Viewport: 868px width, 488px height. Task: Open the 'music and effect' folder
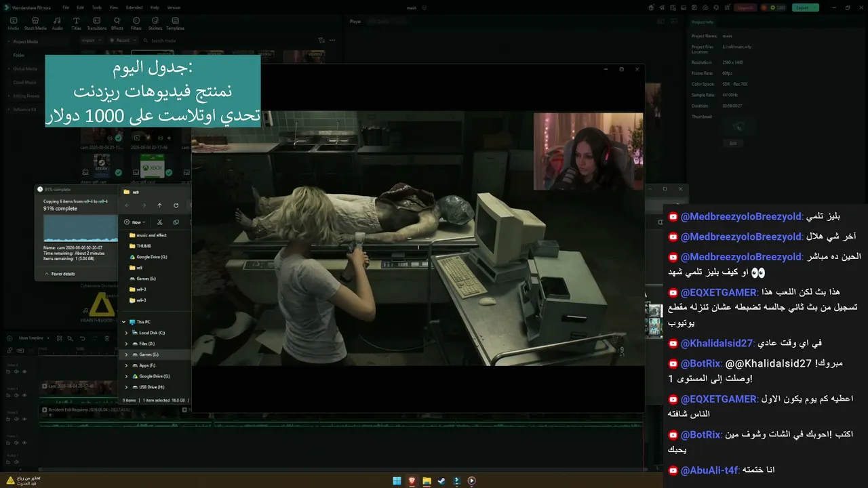tap(148, 235)
